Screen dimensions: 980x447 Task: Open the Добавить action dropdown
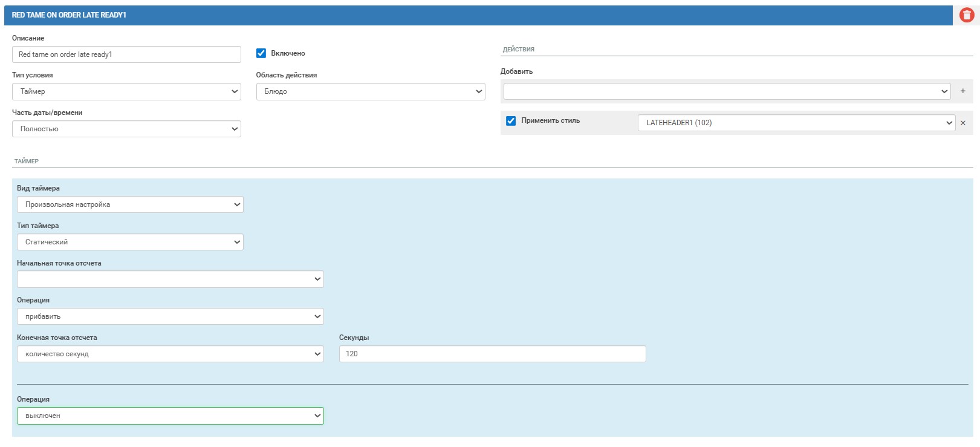[x=727, y=91]
